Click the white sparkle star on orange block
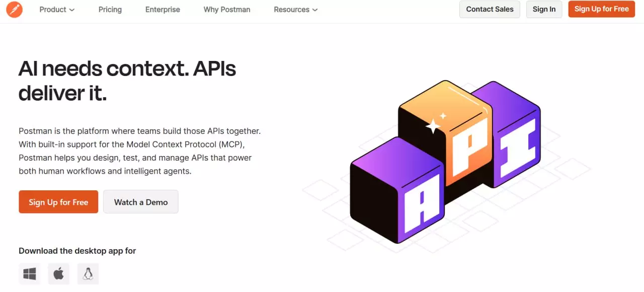The width and height of the screenshot is (644, 292). click(433, 126)
